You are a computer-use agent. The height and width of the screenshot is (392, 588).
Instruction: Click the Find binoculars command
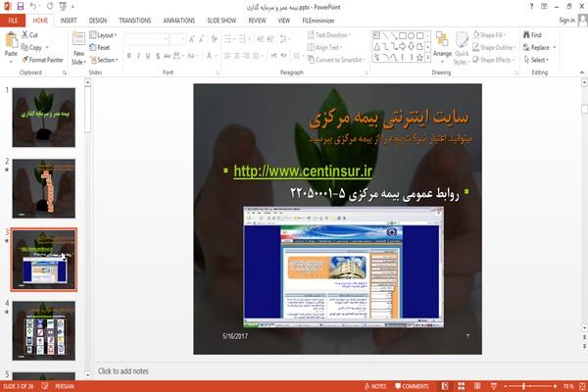pyautogui.click(x=532, y=35)
